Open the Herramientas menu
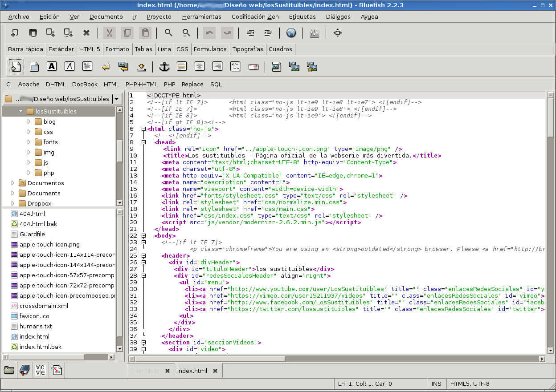The image size is (556, 392). coord(201,16)
